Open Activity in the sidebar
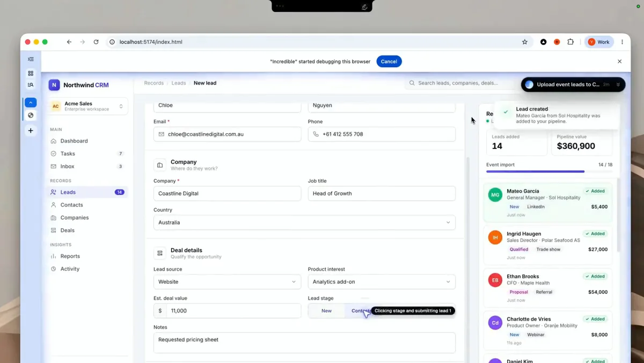This screenshot has width=644, height=363. [88, 269]
